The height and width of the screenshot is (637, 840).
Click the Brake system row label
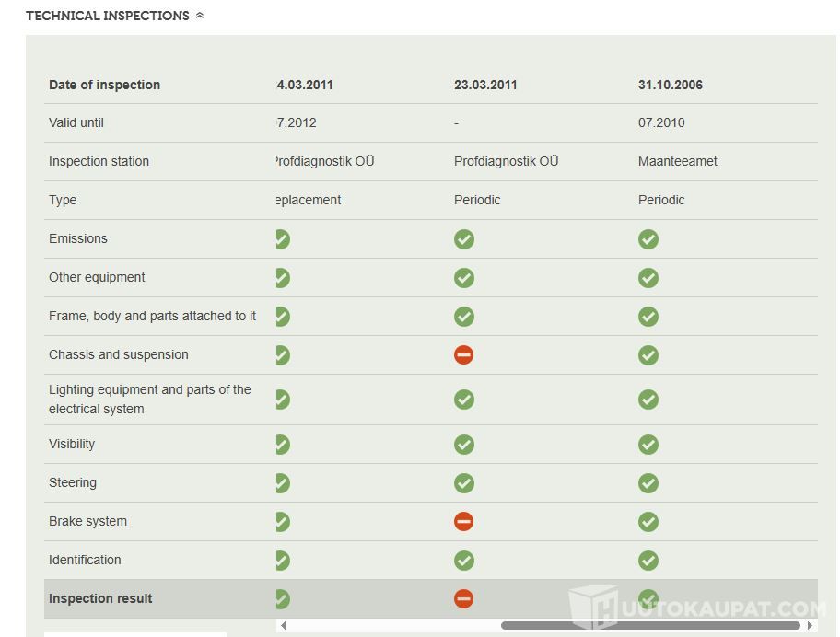(87, 521)
